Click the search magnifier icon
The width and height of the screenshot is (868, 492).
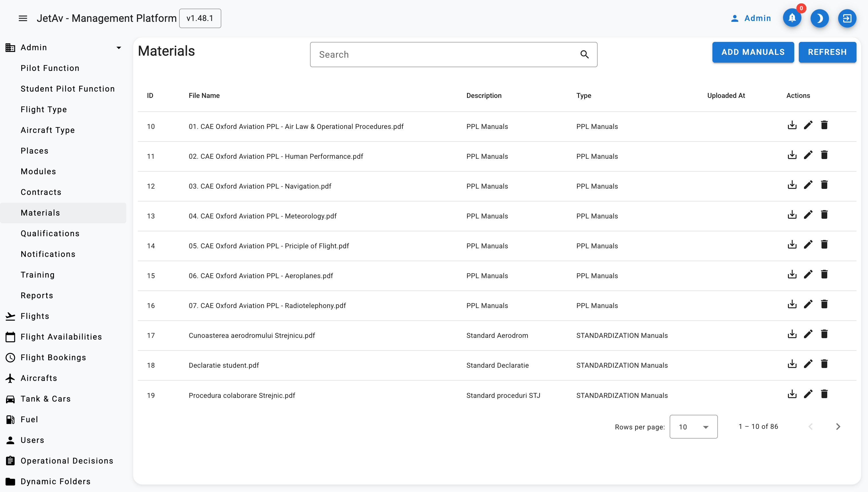pyautogui.click(x=584, y=55)
